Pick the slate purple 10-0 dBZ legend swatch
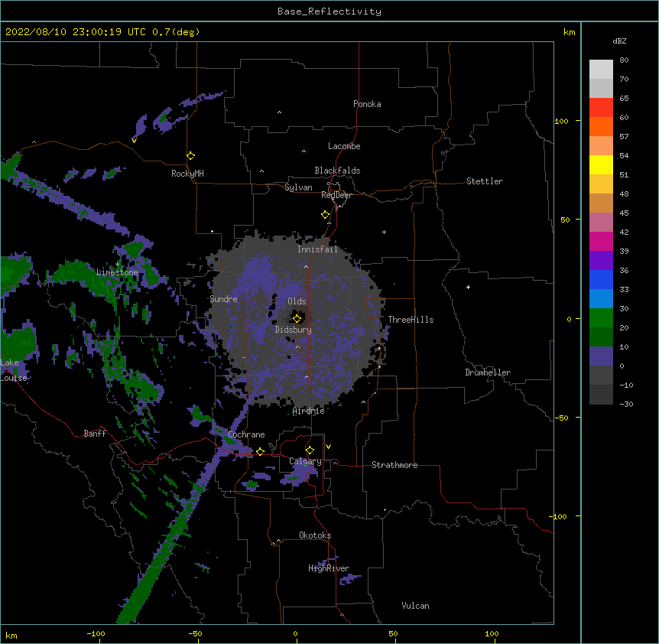The height and width of the screenshot is (644, 659). 601,356
